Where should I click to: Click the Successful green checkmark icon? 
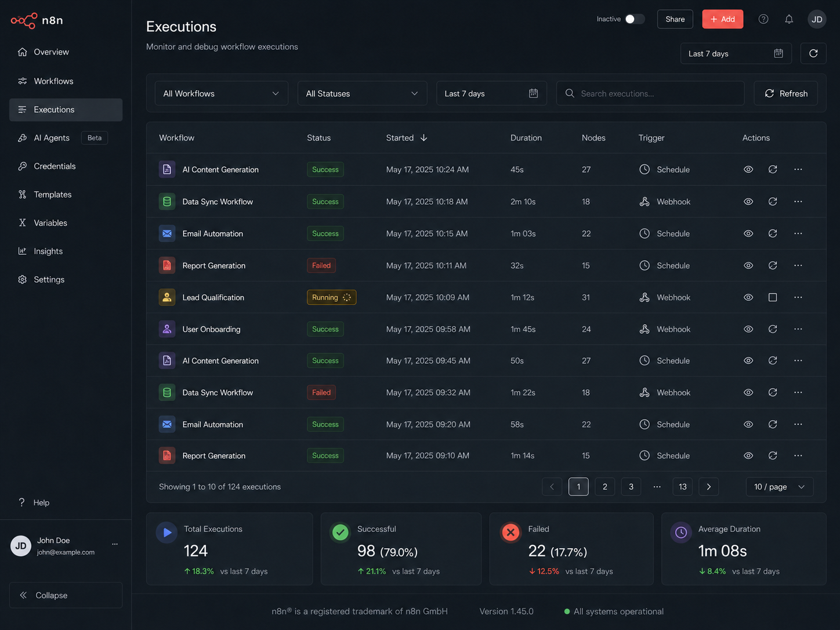point(341,533)
